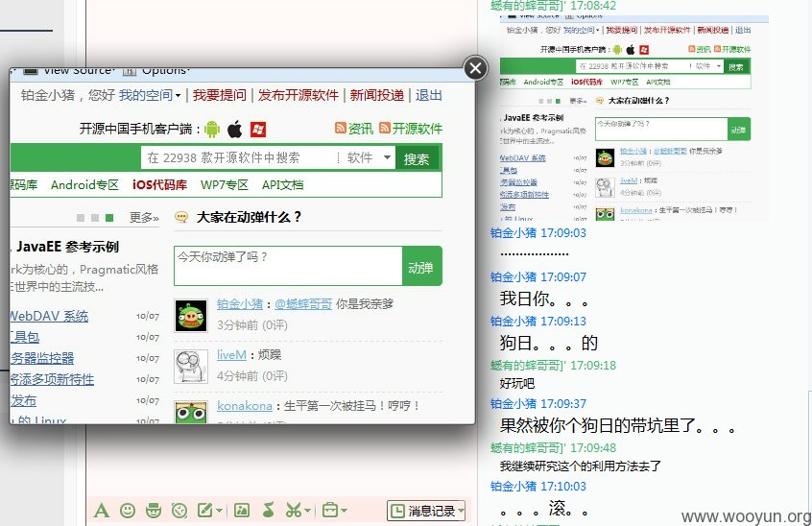
Task: Open the emoji smiley picker
Action: pos(128,511)
